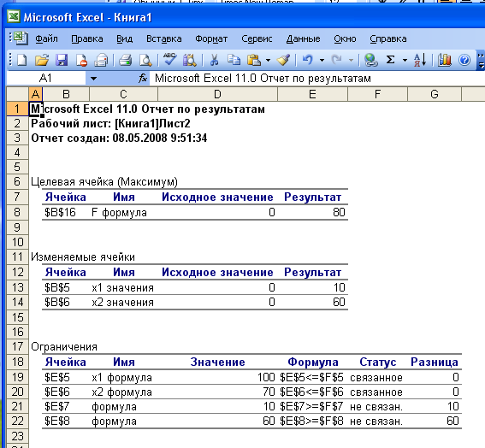Select column D header
The image size is (485, 448).
217,94
